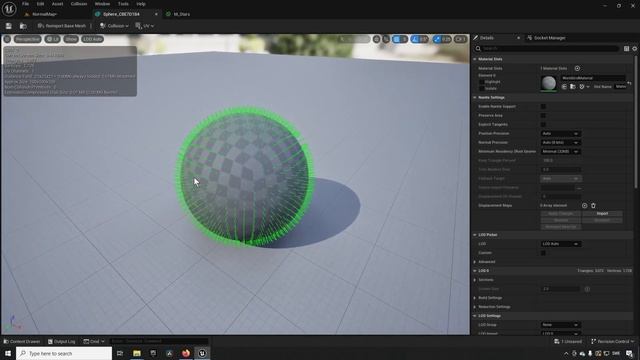Collapse the LOD Picker section
Viewport: 640px width, 360px height.
click(x=475, y=235)
